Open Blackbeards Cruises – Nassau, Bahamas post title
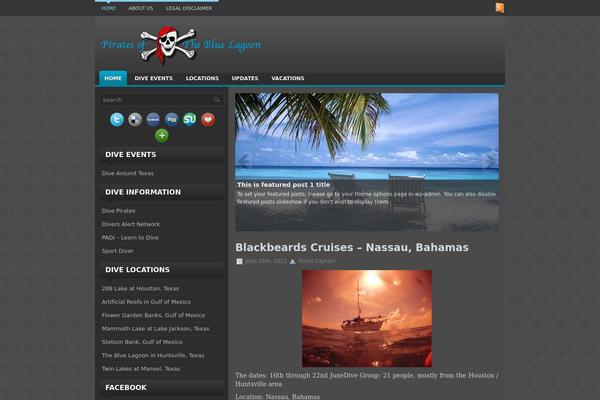Image resolution: width=600 pixels, height=400 pixels. 352,247
